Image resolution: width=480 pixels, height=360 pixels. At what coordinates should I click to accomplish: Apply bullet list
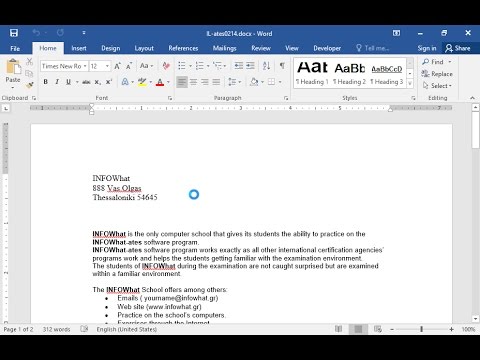click(182, 66)
